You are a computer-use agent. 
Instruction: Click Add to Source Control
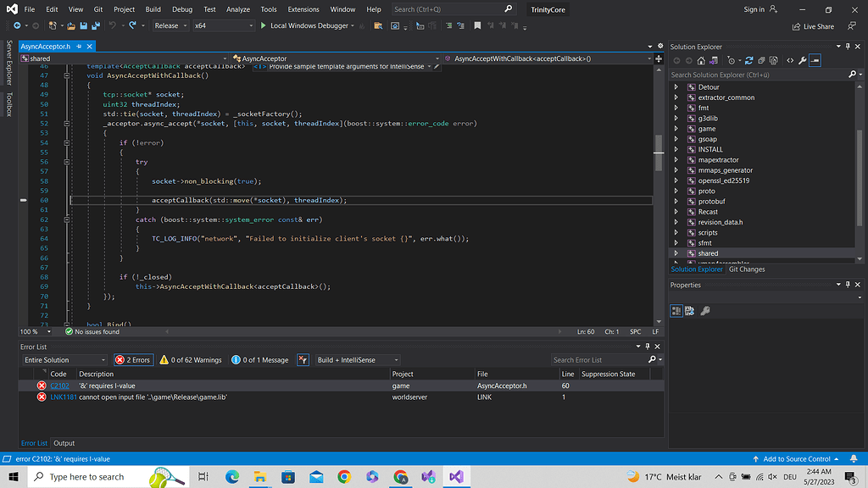pyautogui.click(x=795, y=458)
